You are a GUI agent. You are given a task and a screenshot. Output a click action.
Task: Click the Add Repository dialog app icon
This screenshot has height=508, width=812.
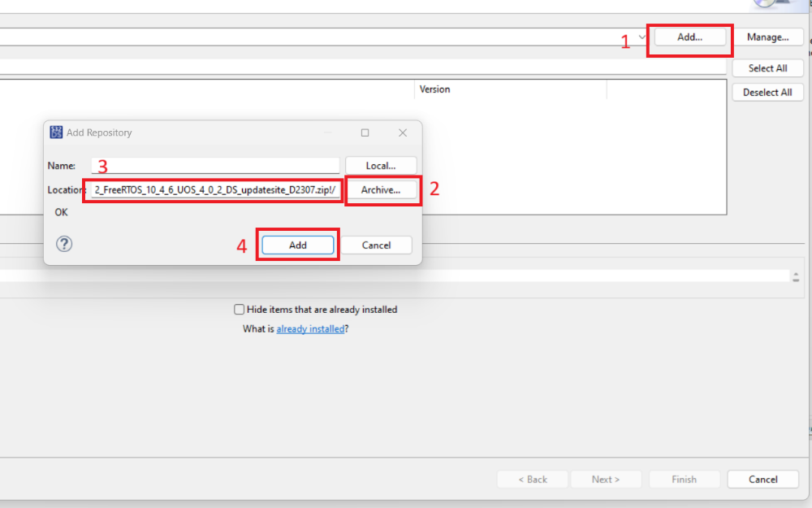[x=56, y=132]
